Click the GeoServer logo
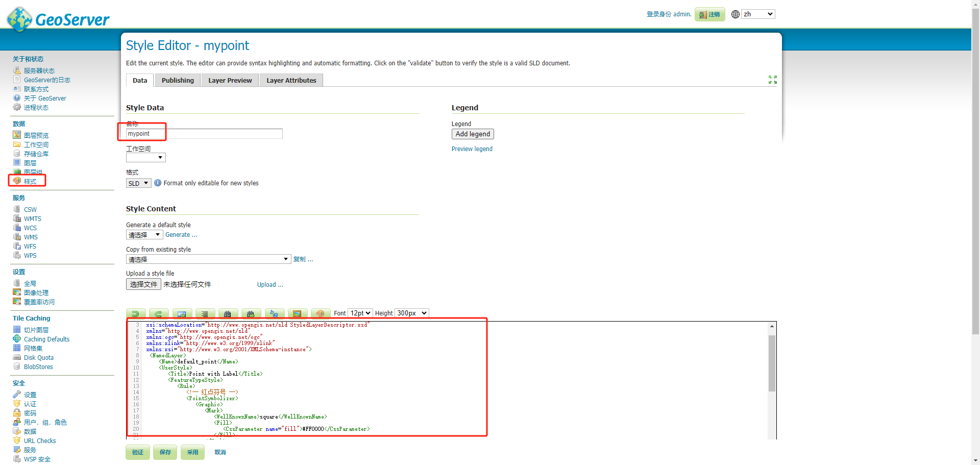Screen dimensions: 980x465 pos(58,19)
